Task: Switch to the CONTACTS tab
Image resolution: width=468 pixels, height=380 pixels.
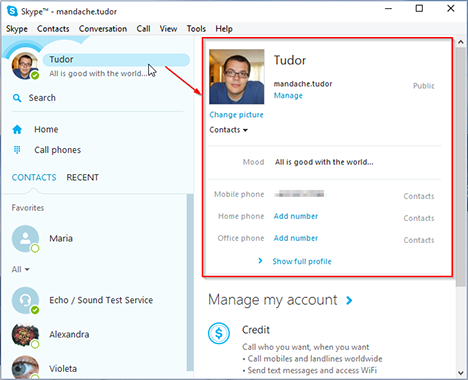Action: coord(34,177)
